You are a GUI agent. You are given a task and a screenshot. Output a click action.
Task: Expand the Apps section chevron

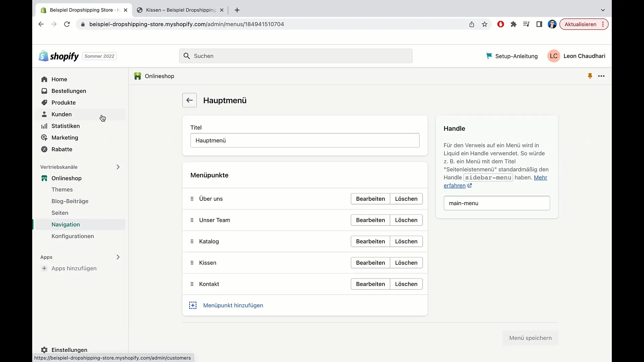[118, 257]
